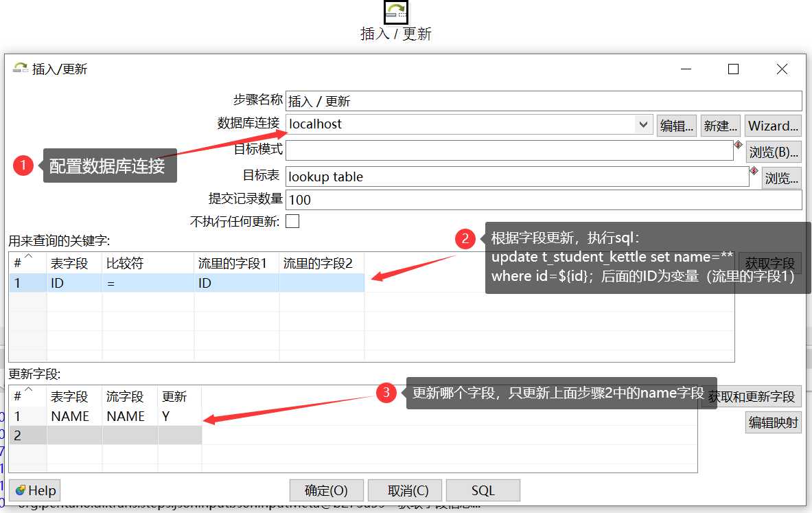Click the 获取字段 button
The height and width of the screenshot is (513, 812).
(769, 263)
